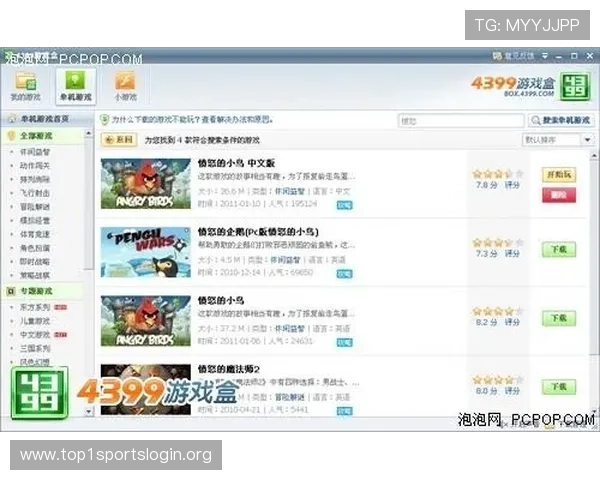Select the 中文游戏 topic

click(35, 335)
